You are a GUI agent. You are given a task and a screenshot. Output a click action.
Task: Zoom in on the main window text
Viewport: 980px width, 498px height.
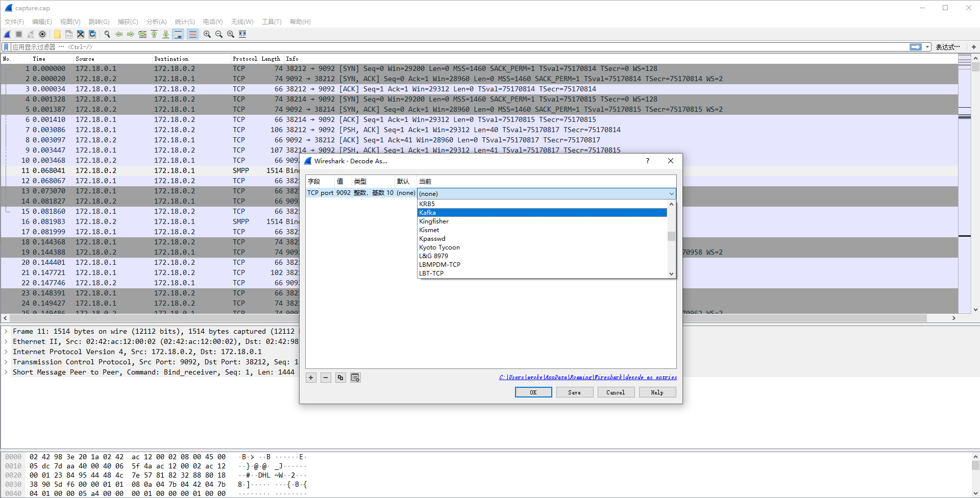tap(207, 34)
